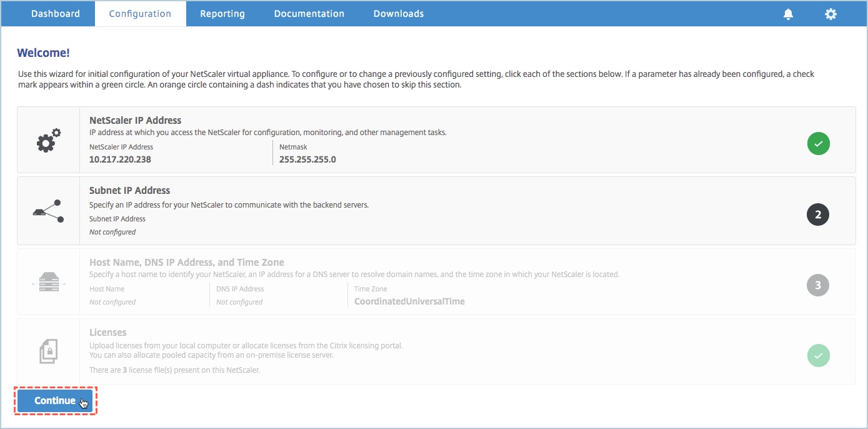Open Host Name, DNS IP Address, and Time Zone
This screenshot has height=429, width=868.
coord(187,262)
